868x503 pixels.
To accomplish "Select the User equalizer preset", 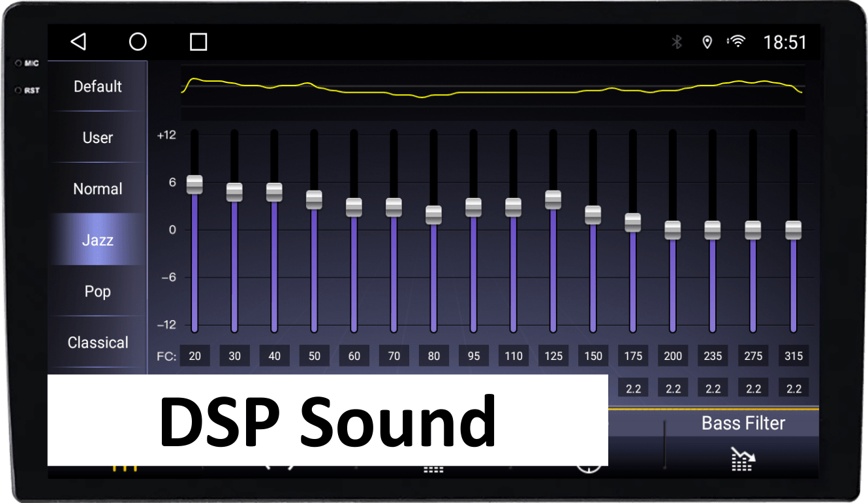I will 98,138.
